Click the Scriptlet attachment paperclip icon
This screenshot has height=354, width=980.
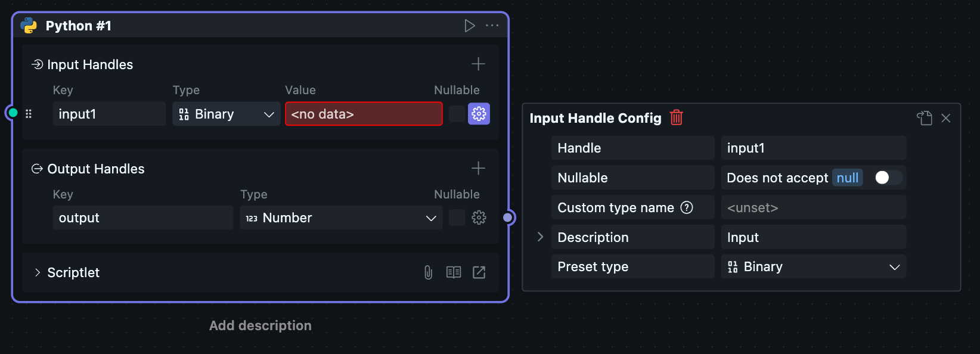(428, 272)
